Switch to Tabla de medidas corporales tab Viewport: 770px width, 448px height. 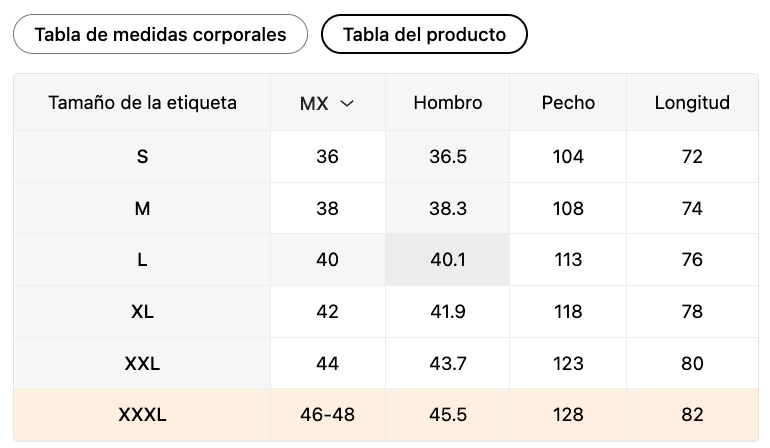(x=160, y=34)
